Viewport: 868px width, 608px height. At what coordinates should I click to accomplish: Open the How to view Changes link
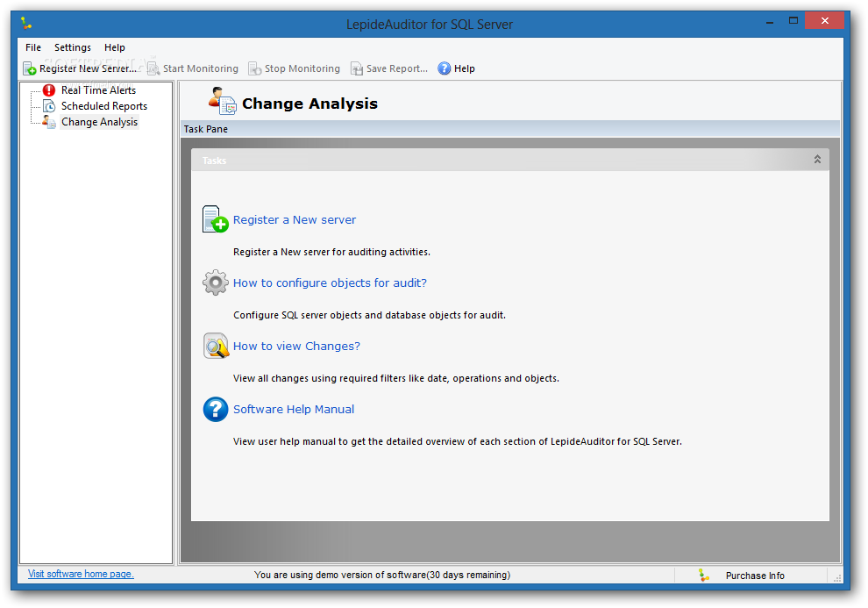[296, 346]
